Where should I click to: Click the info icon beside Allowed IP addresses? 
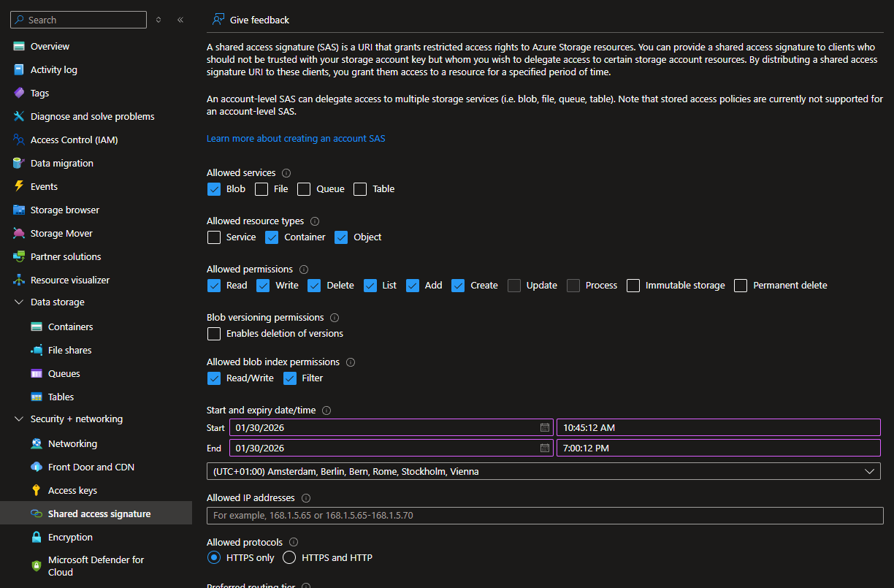coord(306,498)
